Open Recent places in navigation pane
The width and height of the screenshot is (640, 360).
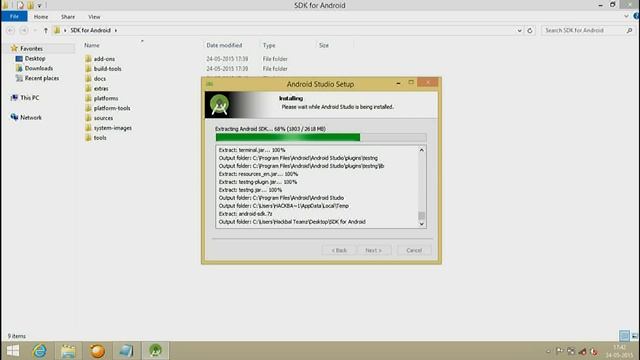[x=37, y=78]
